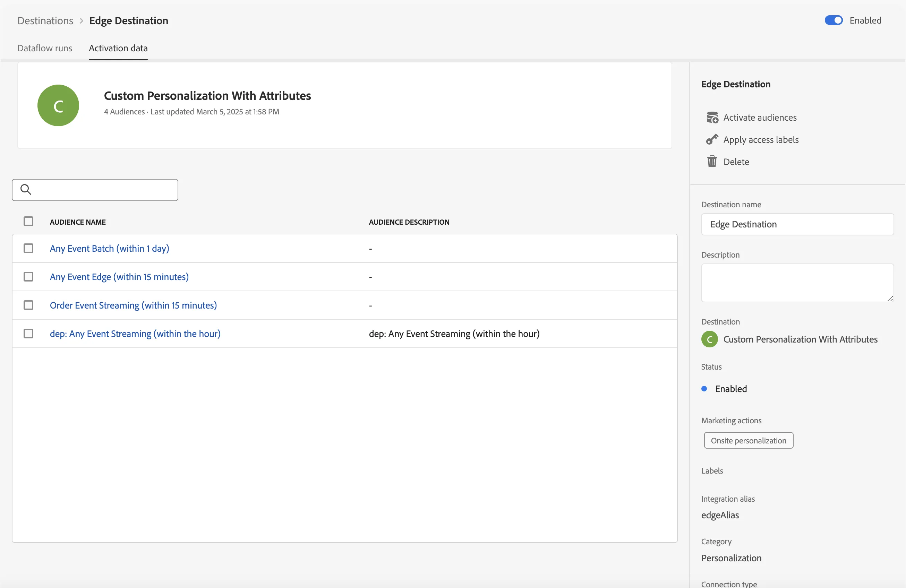Check the select-all audiences checkbox
The width and height of the screenshot is (906, 588).
28,222
